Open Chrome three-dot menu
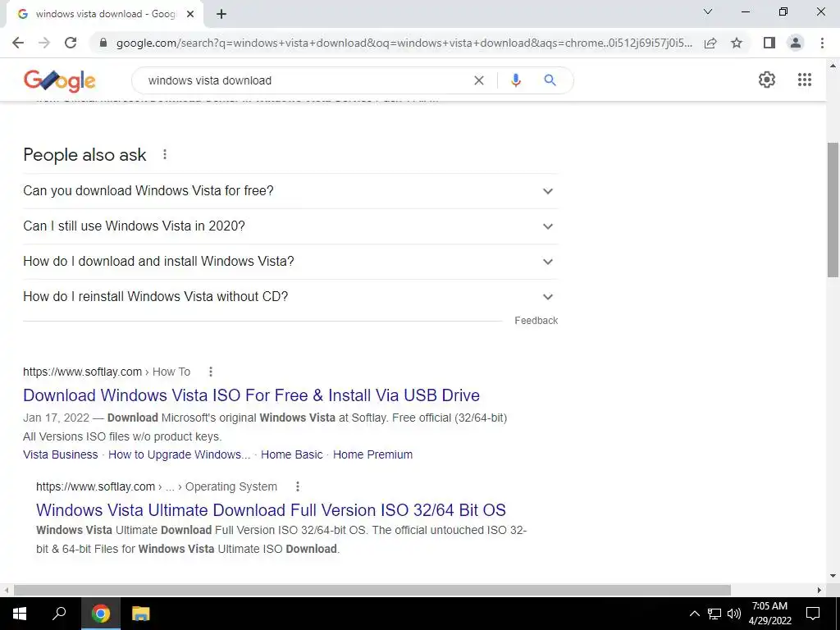 click(822, 43)
